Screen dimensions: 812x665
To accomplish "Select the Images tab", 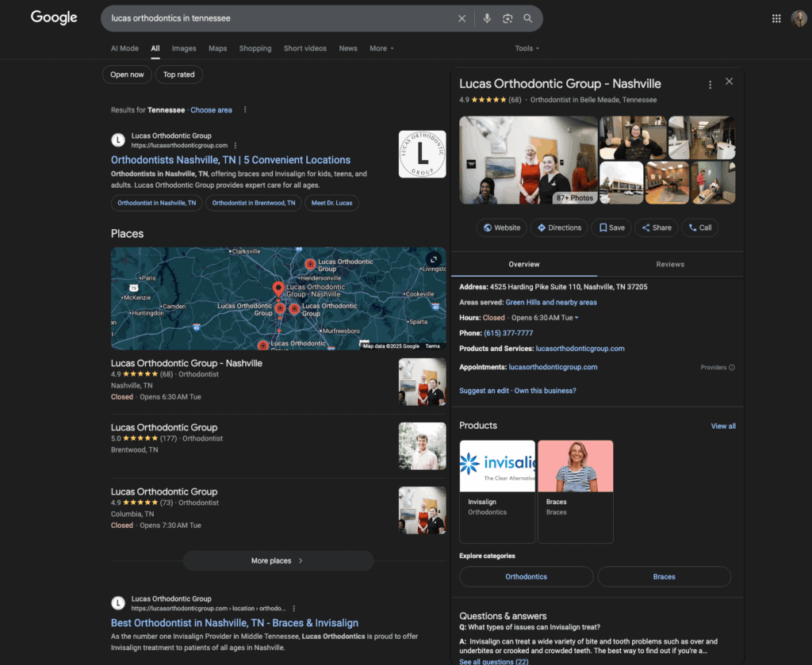I will [x=184, y=48].
